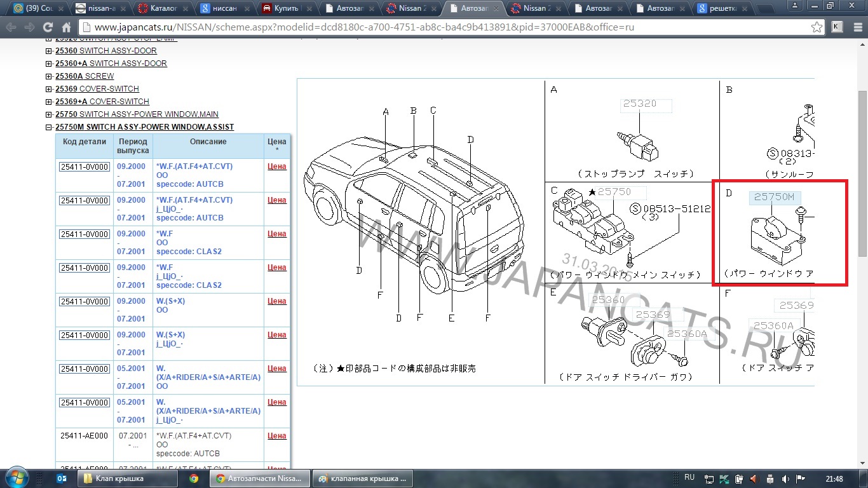Click the Период выпуска column header

pyautogui.click(x=133, y=146)
